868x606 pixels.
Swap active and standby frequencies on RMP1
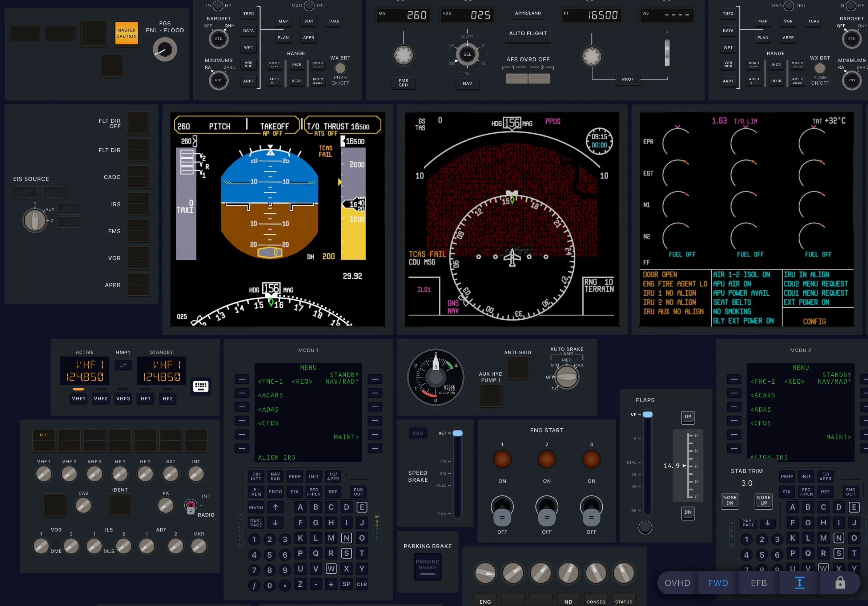123,365
